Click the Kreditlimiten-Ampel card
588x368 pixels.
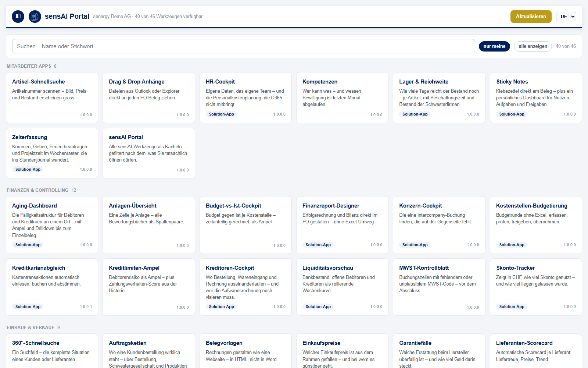(x=149, y=287)
